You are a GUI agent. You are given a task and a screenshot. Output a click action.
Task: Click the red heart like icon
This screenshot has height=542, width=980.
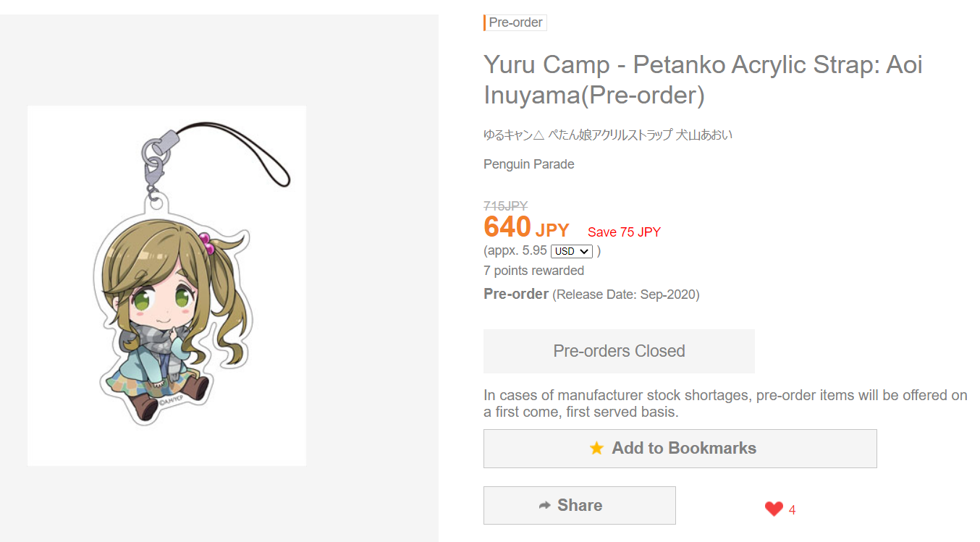point(774,509)
